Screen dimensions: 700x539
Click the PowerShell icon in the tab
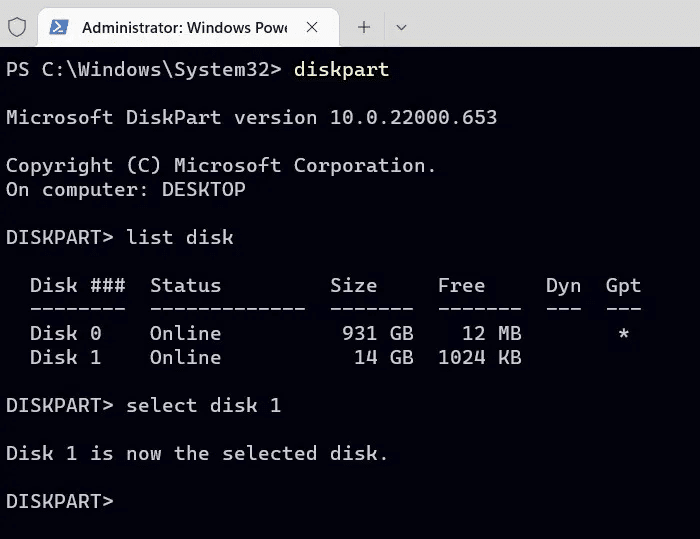(x=59, y=27)
